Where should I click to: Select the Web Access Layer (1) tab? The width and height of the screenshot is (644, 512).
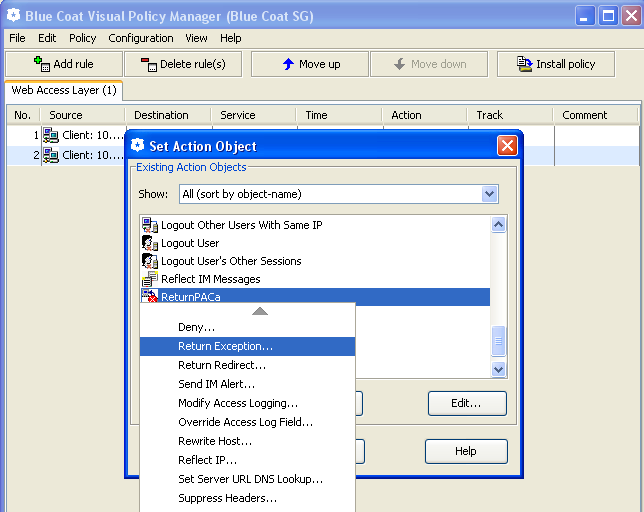[x=64, y=90]
